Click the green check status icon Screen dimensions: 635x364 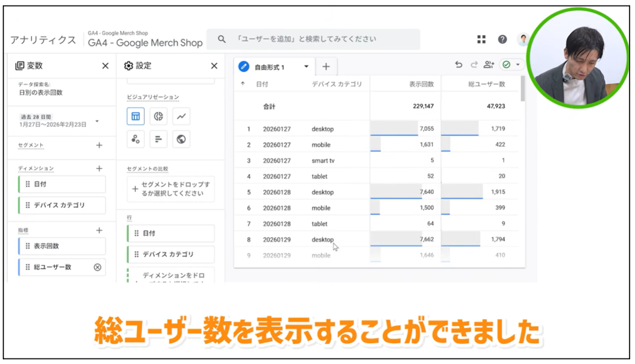pos(506,64)
